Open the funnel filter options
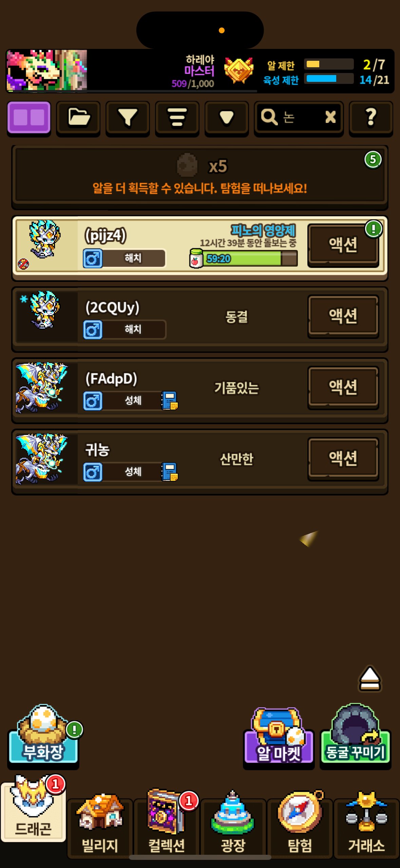The width and height of the screenshot is (400, 868). 128,117
